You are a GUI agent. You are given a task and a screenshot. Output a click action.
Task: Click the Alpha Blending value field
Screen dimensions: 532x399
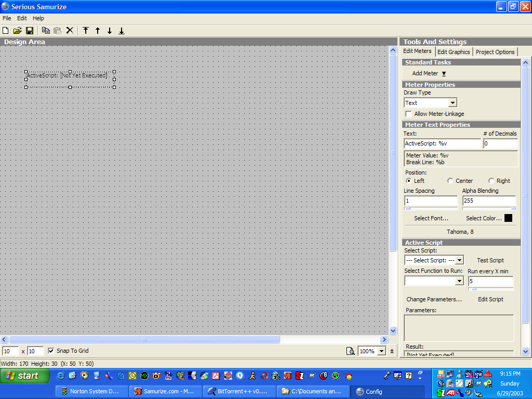click(489, 201)
